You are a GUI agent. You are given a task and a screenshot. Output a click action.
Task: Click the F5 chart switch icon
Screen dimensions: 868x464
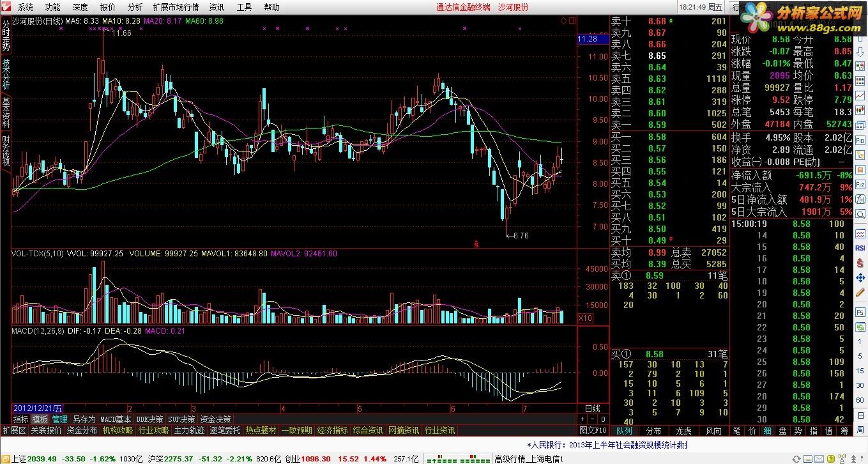pos(860,313)
